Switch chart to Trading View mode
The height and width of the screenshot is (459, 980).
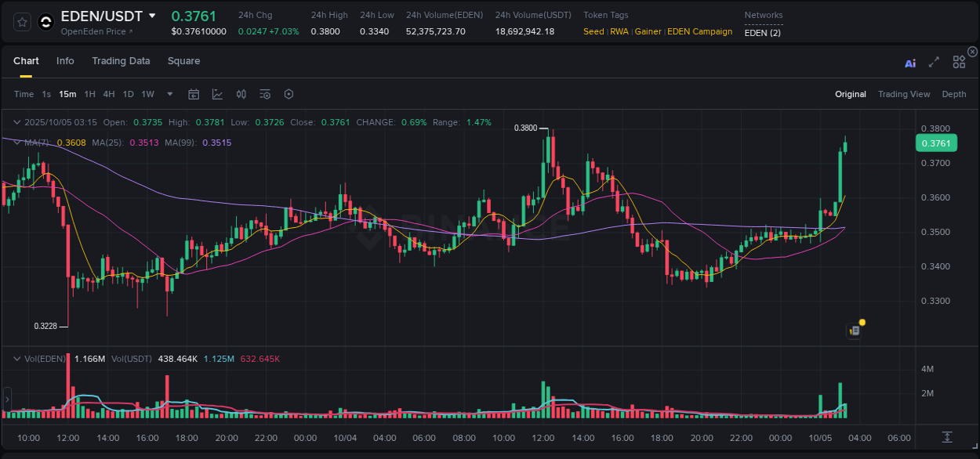tap(904, 94)
